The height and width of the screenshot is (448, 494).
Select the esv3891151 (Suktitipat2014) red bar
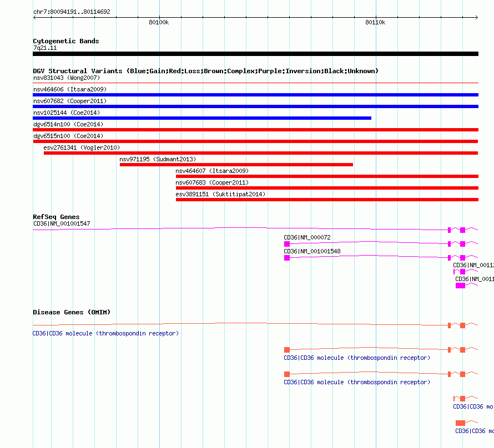pos(327,200)
